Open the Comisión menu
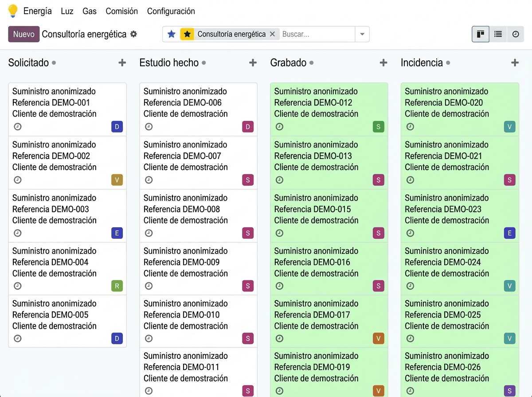 point(121,11)
